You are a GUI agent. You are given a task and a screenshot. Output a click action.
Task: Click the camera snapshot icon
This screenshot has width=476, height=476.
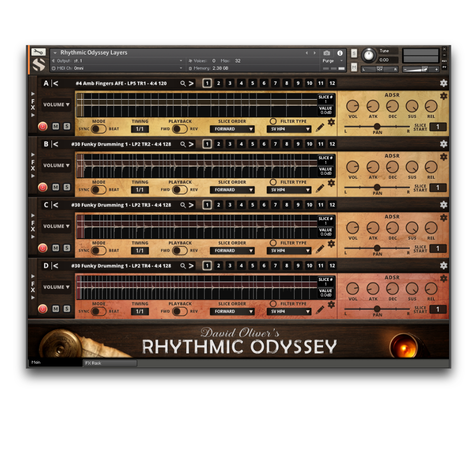coord(327,53)
